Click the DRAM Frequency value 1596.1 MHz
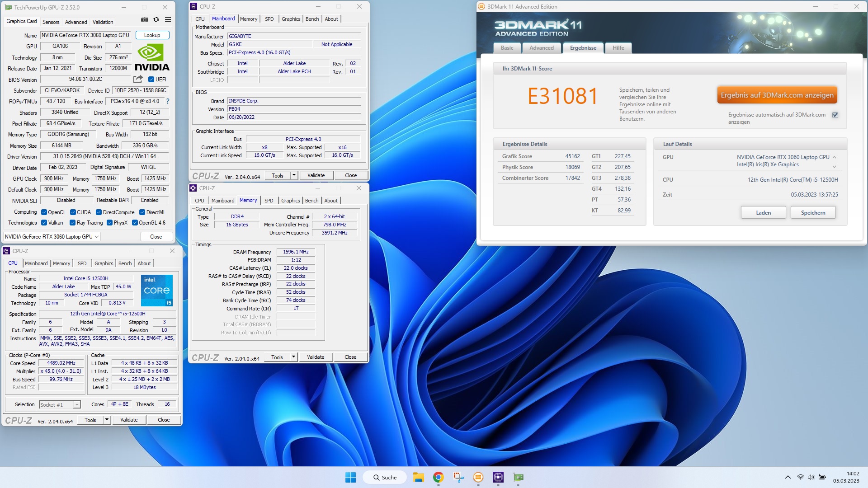The image size is (868, 488). [x=296, y=252]
